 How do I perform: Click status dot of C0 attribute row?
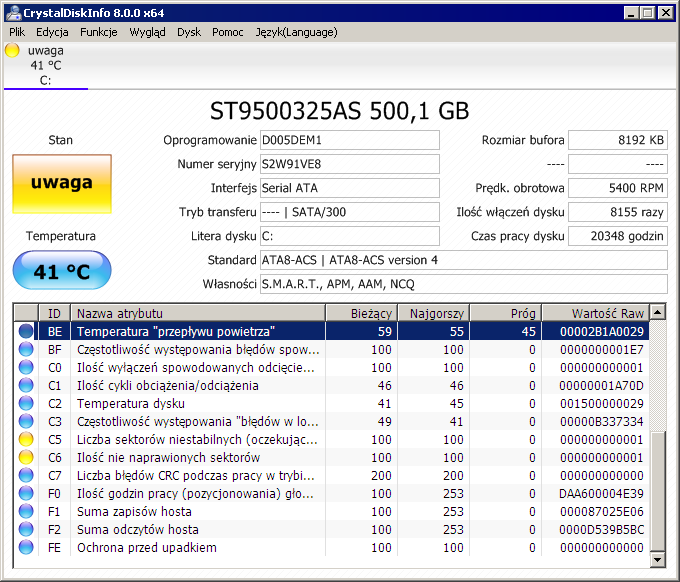pyautogui.click(x=26, y=367)
